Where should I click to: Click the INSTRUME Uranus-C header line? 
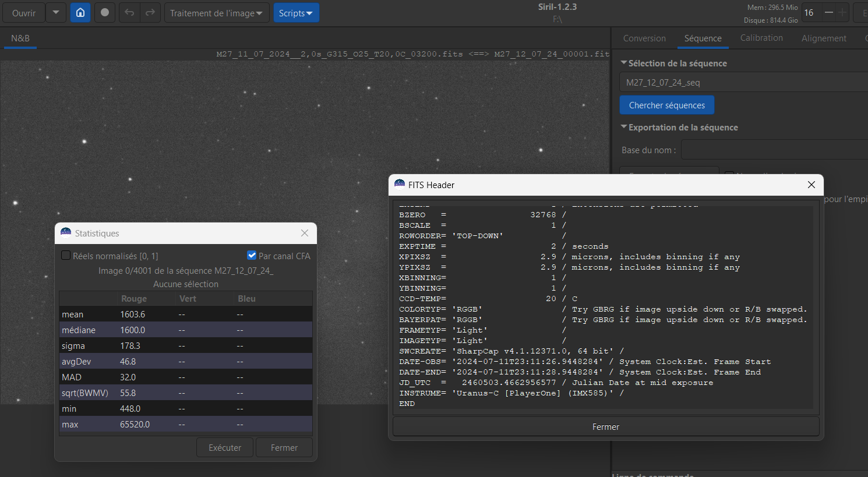pos(511,393)
